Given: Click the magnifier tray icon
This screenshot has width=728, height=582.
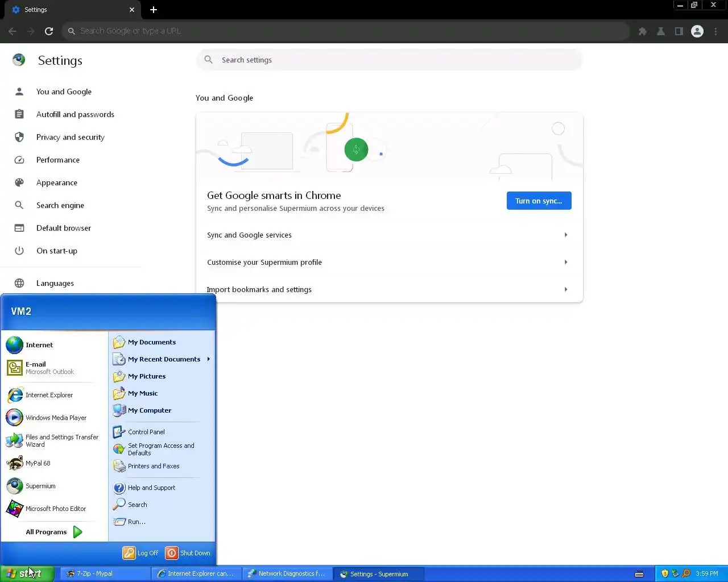Looking at the screenshot, I should tap(686, 573).
